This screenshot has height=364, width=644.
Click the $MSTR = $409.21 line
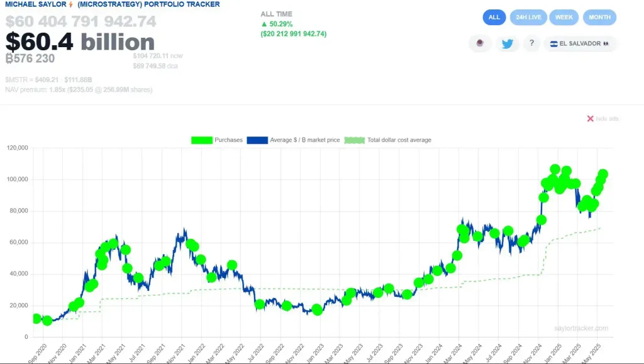48,80
